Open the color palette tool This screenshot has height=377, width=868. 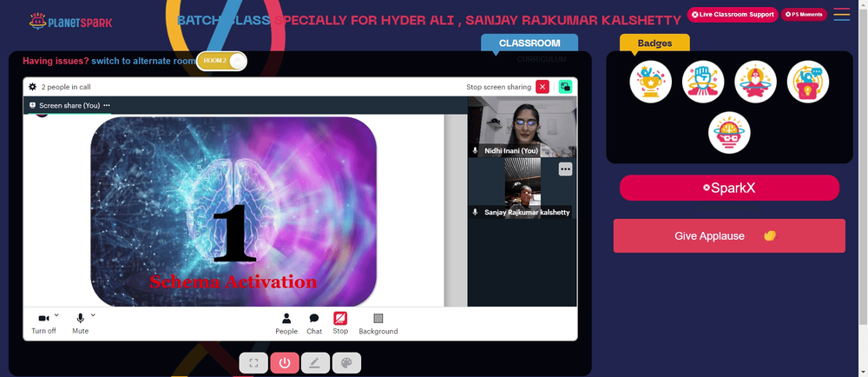[x=346, y=363]
